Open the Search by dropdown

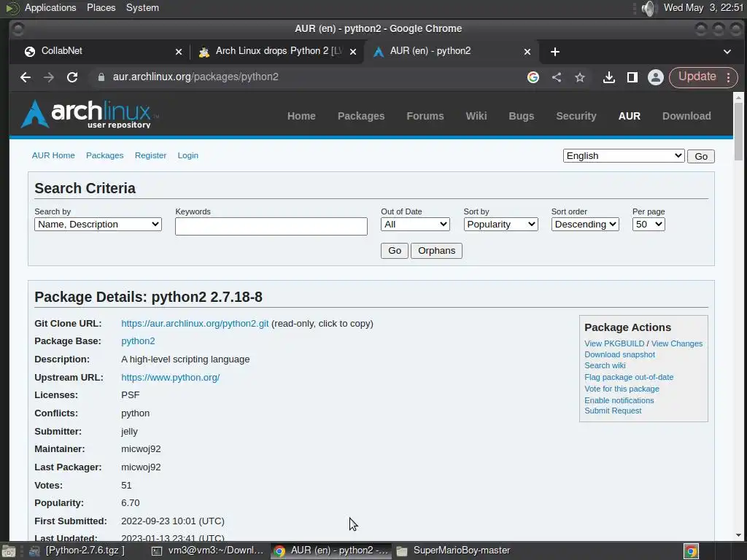(x=98, y=225)
